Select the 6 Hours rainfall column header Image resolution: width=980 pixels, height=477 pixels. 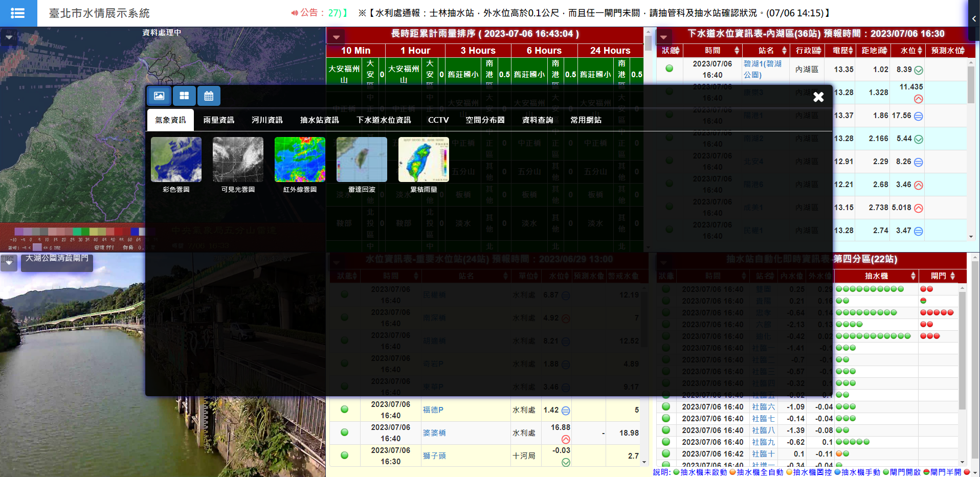(544, 51)
